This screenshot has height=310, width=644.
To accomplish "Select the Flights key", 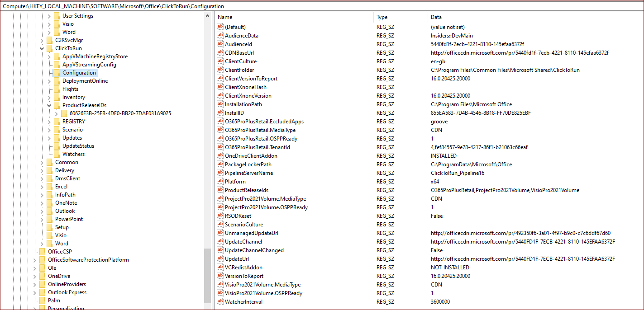I will click(70, 89).
